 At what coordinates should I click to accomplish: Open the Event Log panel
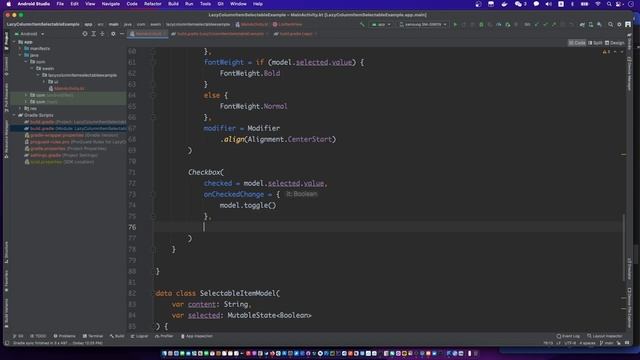[568, 336]
